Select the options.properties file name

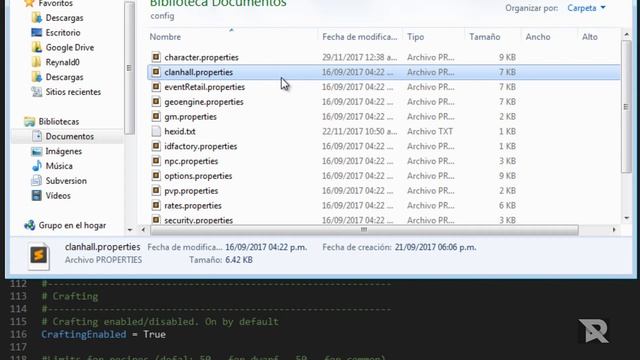click(198, 176)
